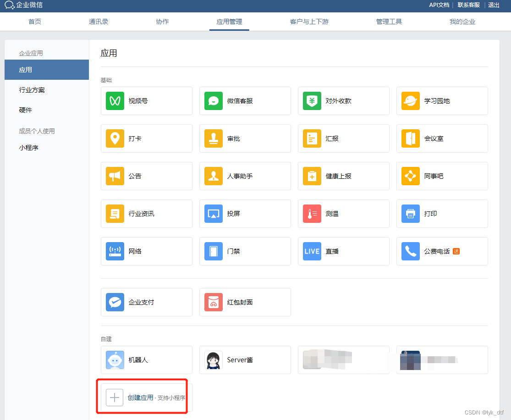Click the 联系客服 link

click(469, 5)
